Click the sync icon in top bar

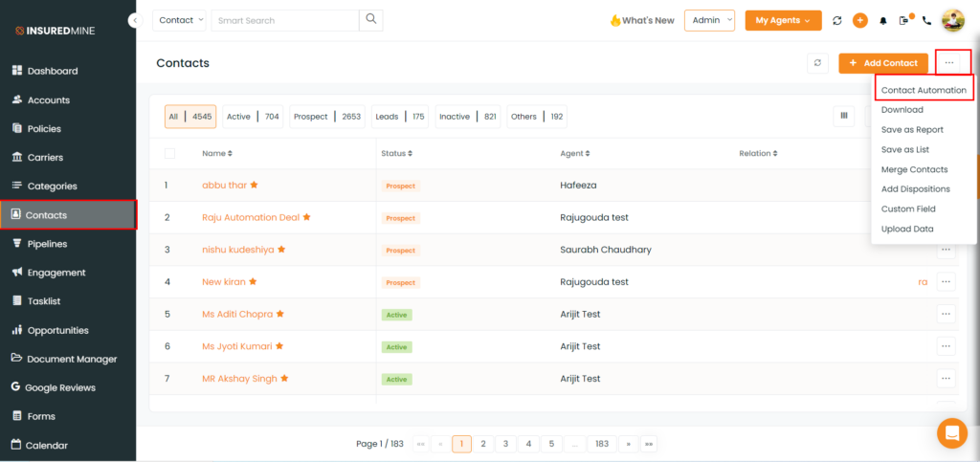coord(837,20)
